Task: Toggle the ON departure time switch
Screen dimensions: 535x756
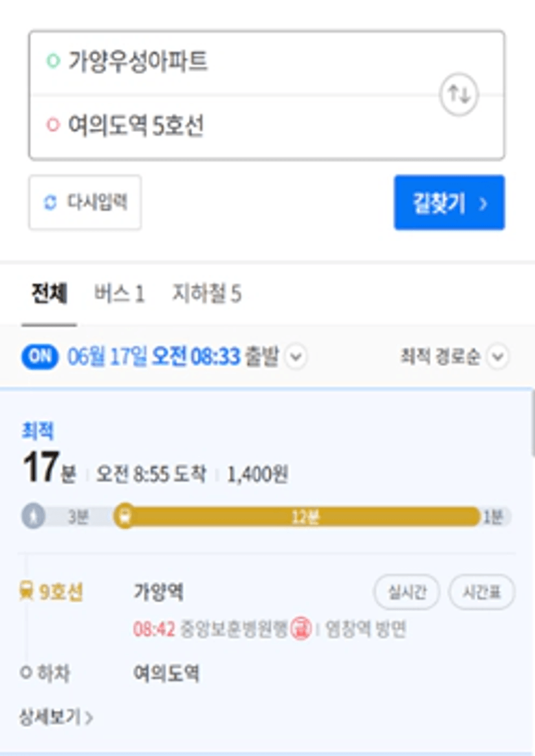Action: click(40, 357)
